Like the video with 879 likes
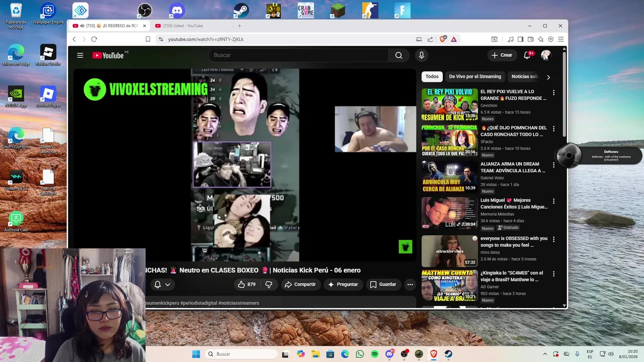Screen dimensions: 644x362 click(246, 285)
